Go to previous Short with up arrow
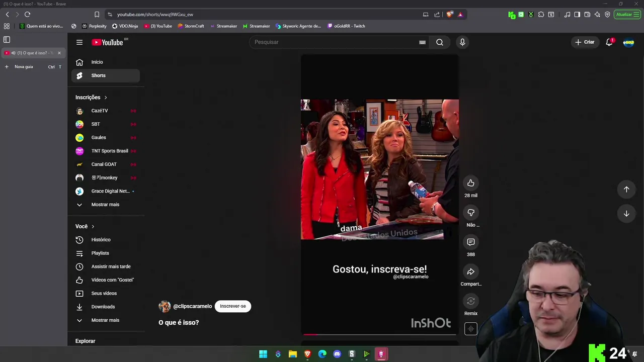 (x=626, y=189)
